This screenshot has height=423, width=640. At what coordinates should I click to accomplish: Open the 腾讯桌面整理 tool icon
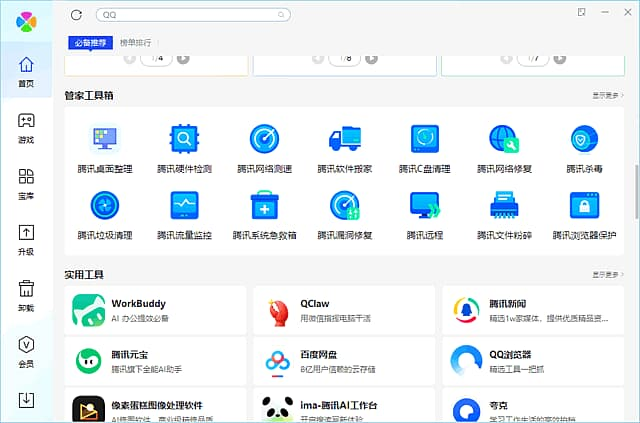(x=105, y=138)
